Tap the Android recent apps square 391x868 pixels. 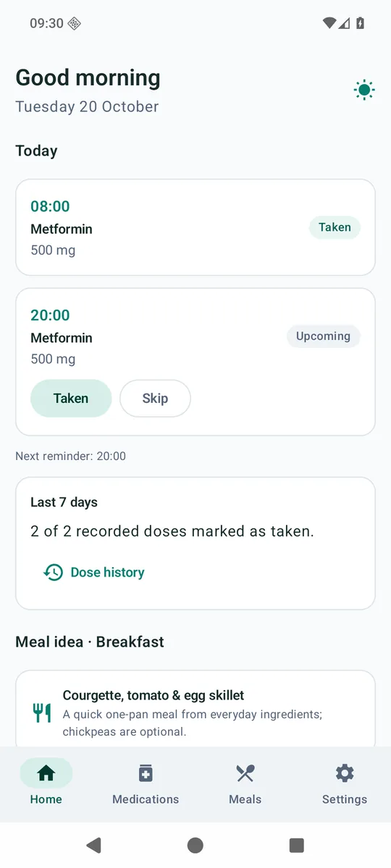click(296, 845)
